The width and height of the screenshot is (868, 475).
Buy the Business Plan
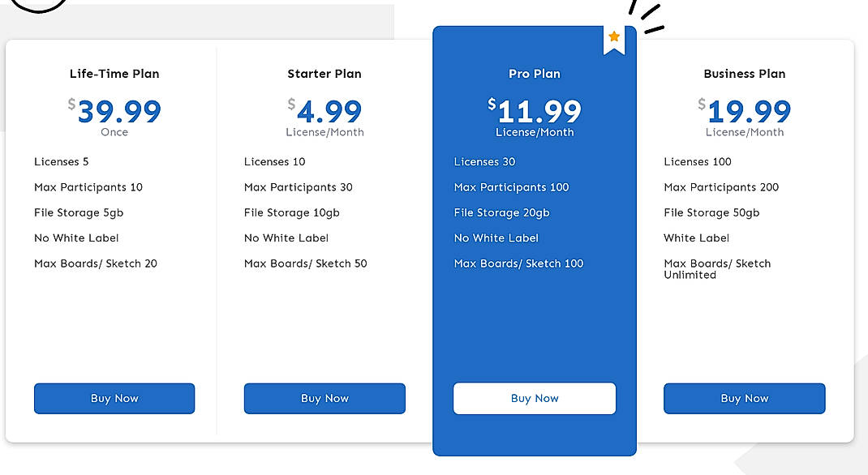click(x=744, y=398)
